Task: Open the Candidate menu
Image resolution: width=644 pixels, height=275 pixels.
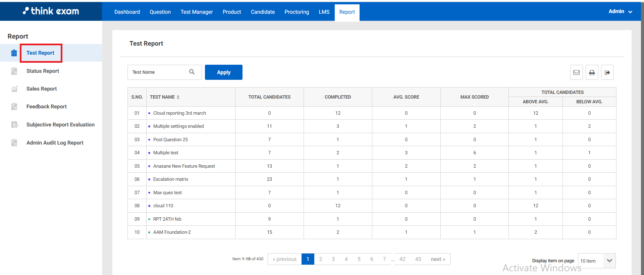Action: (x=263, y=12)
